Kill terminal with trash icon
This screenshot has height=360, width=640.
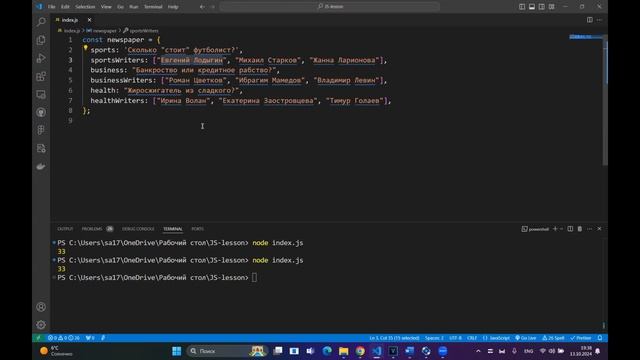580,229
